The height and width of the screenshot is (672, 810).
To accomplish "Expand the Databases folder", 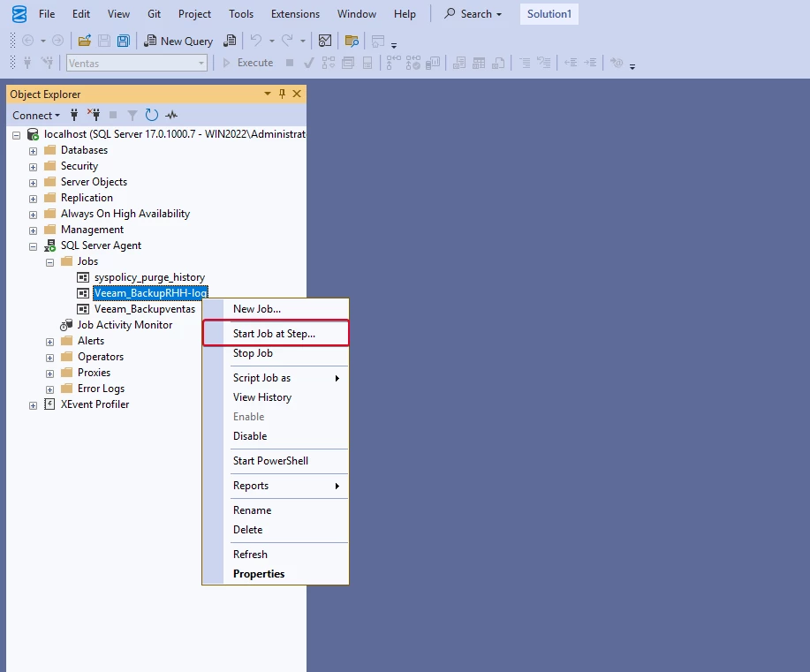I will pos(33,151).
